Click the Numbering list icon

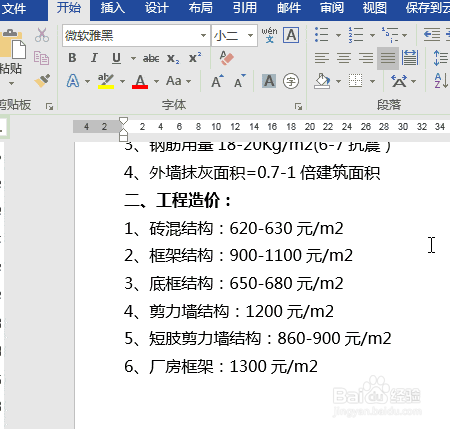click(x=356, y=35)
